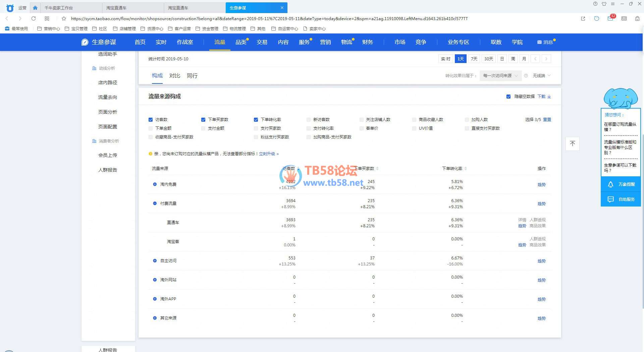Viewport: 644px width, 352px height.
Task: Click the 下载 download icon
Action: tap(549, 97)
